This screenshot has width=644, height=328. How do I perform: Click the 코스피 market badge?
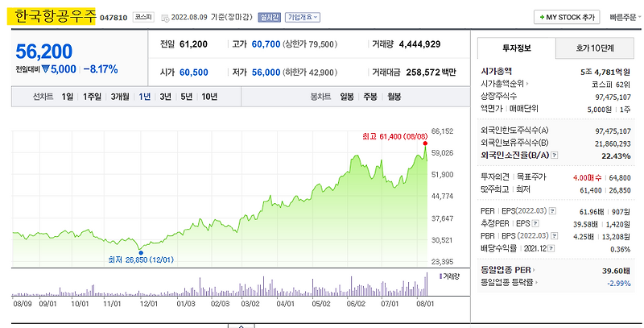[x=143, y=17]
